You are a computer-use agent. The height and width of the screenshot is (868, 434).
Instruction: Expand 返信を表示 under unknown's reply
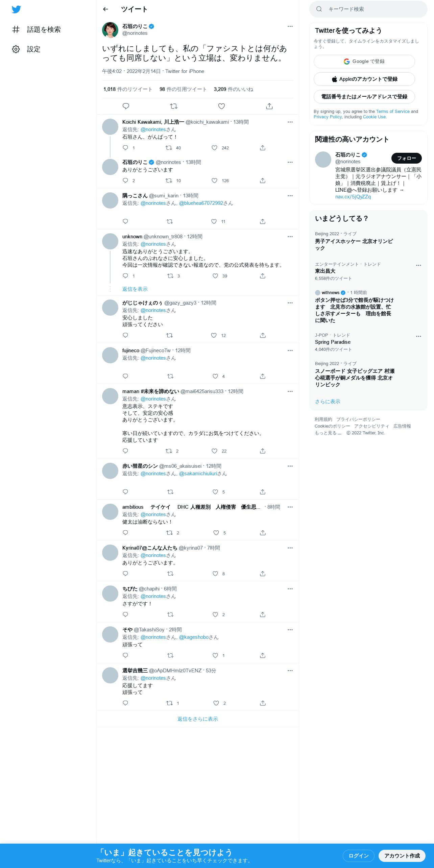(135, 289)
